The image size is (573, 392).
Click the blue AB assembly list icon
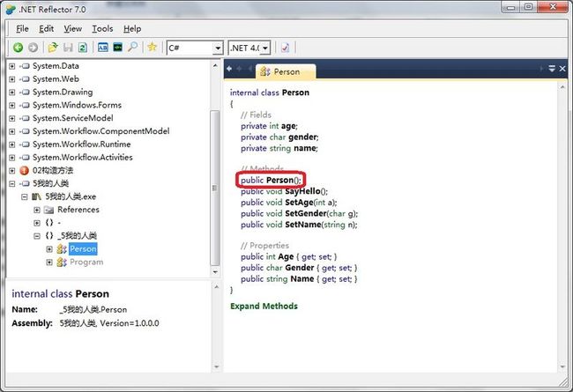coord(103,48)
